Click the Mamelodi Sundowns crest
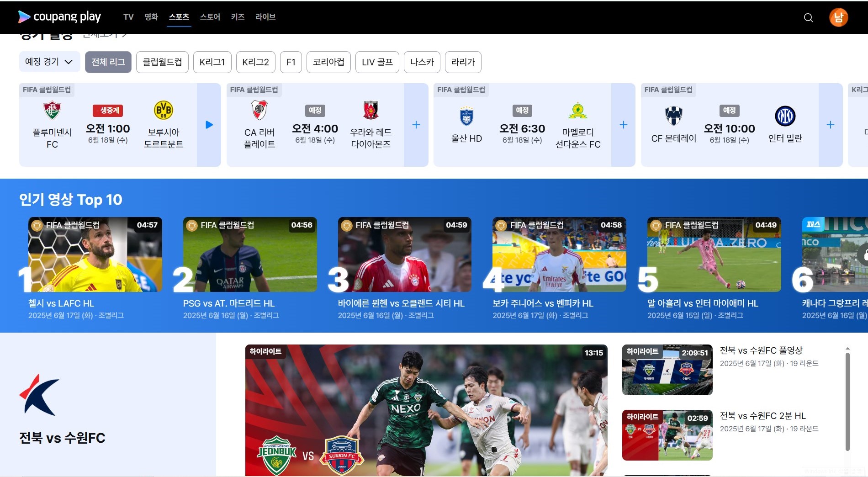This screenshot has height=477, width=868. point(578,110)
